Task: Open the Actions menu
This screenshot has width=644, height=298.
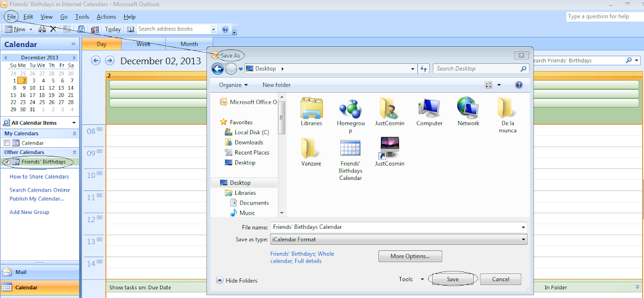Action: (x=106, y=17)
